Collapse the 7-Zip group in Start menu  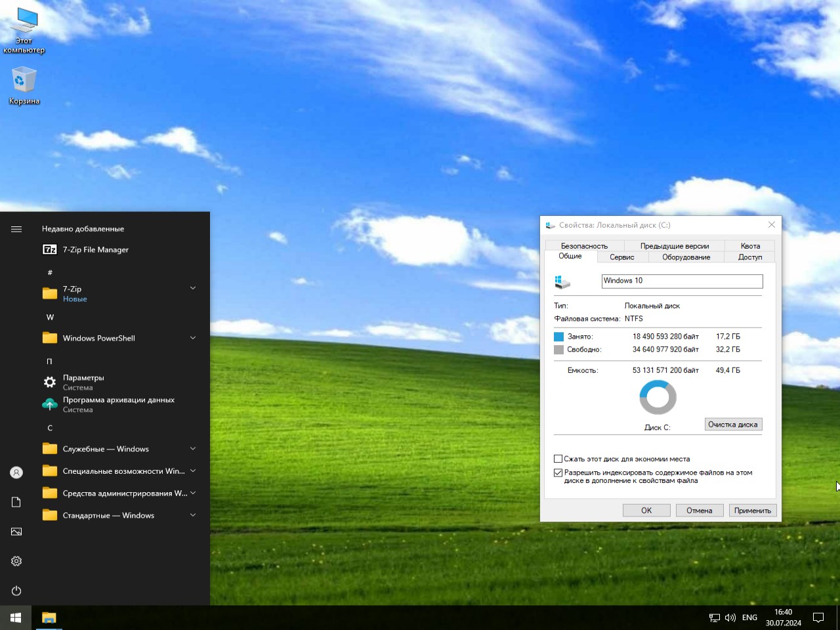192,288
